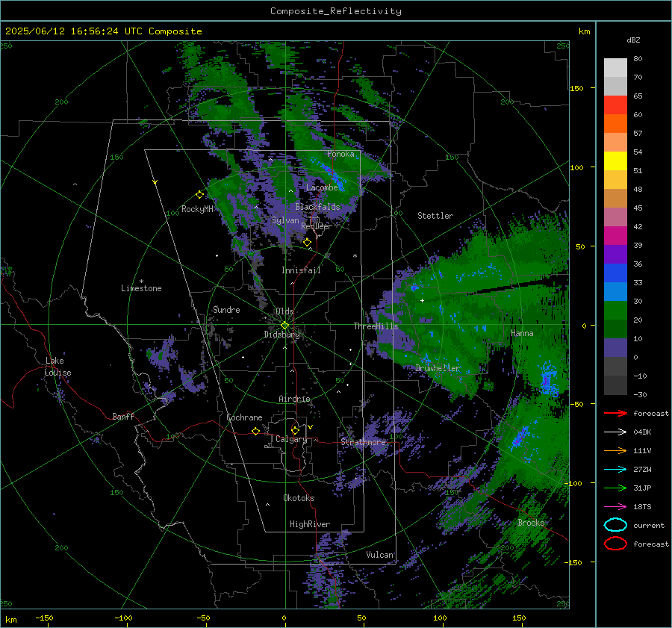Select the 65 dBZ red color swatch
The image size is (672, 628).
click(x=615, y=105)
